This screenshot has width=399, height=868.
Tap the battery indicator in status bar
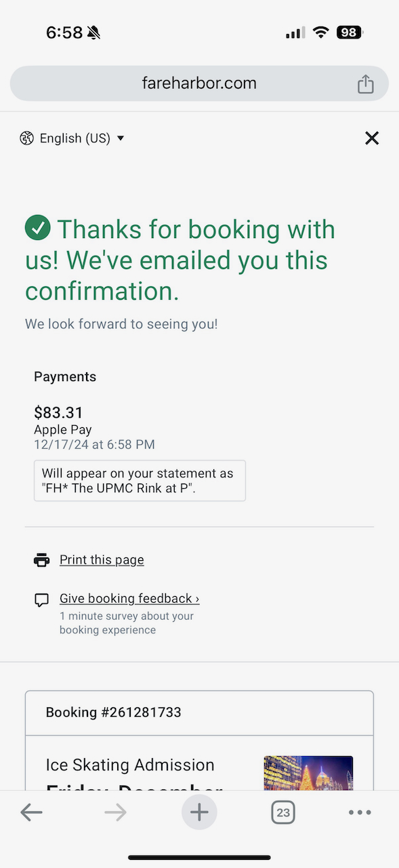click(350, 32)
